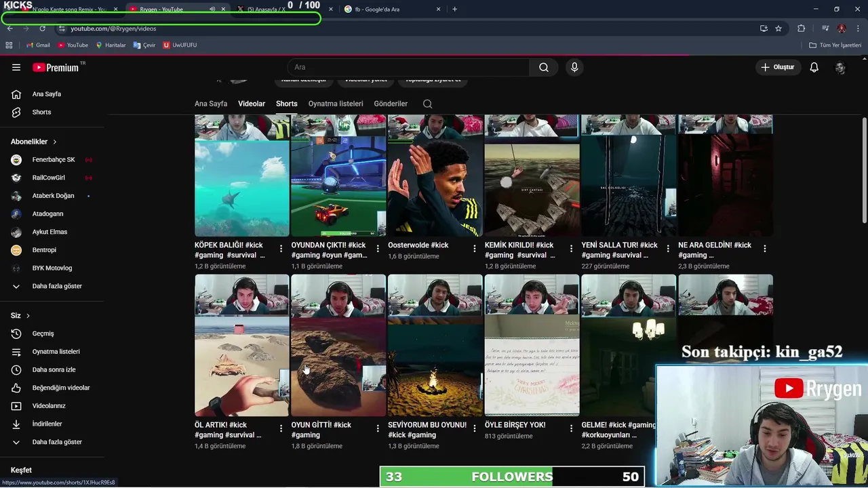The width and height of the screenshot is (868, 488).
Task: Search within the channel magnifier icon
Action: 427,104
